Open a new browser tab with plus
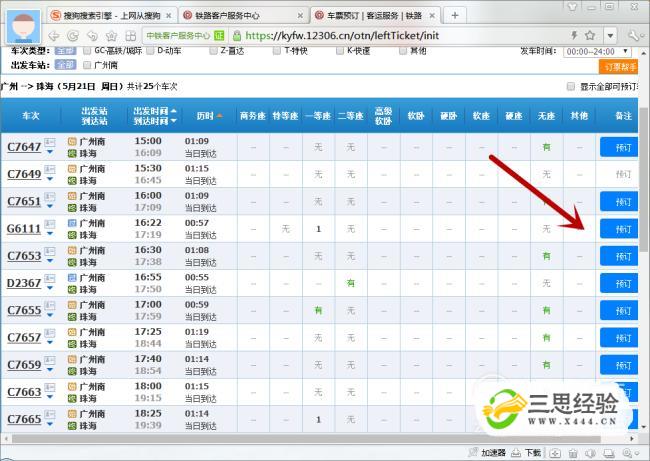Image resolution: width=650 pixels, height=461 pixels. [x=456, y=15]
